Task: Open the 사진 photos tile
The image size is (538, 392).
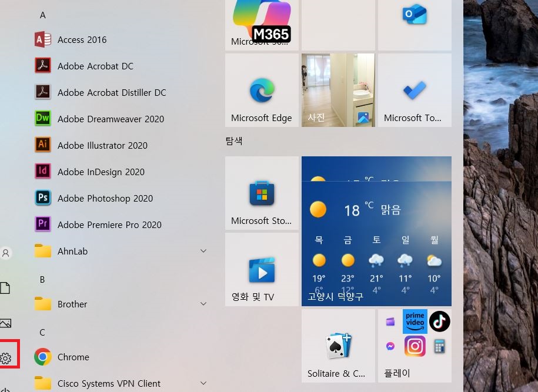Action: tap(338, 90)
